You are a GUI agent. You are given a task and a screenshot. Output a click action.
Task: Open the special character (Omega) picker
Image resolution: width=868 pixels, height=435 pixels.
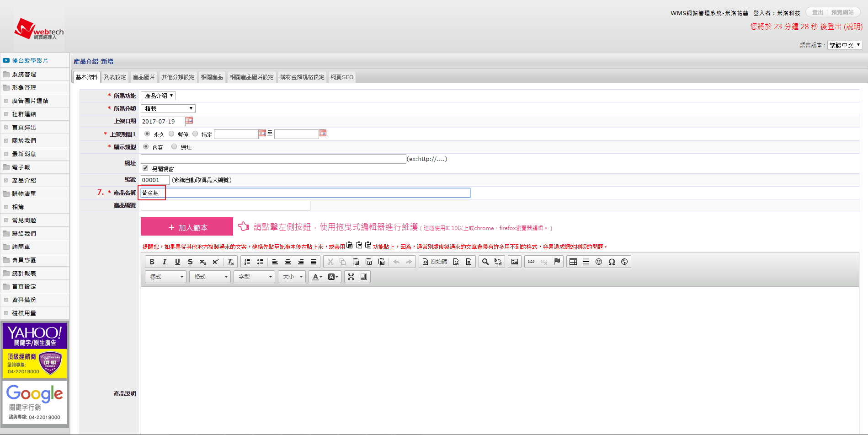612,262
